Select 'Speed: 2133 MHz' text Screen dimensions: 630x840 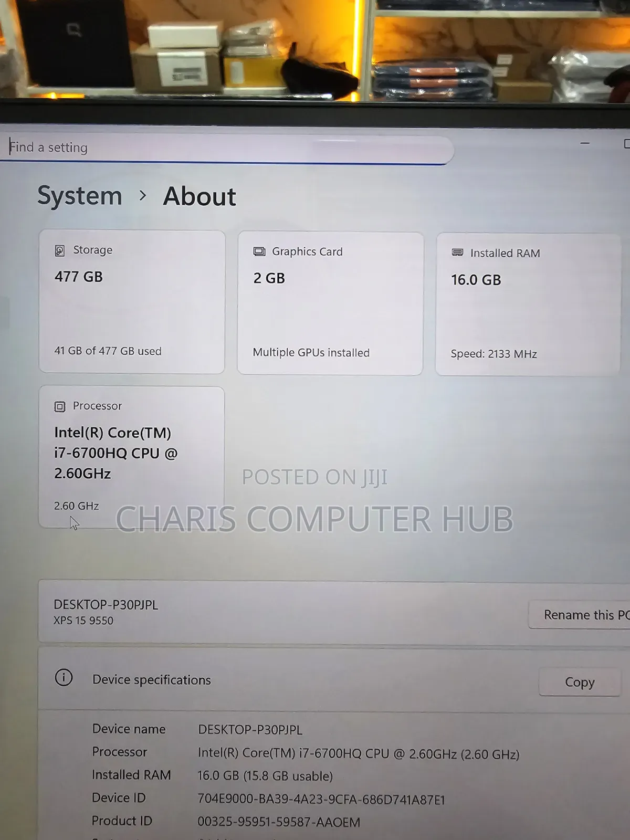(x=494, y=354)
